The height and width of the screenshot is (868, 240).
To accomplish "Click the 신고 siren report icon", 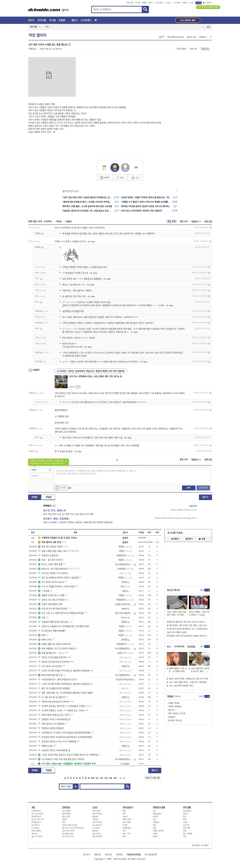I will 133,178.
